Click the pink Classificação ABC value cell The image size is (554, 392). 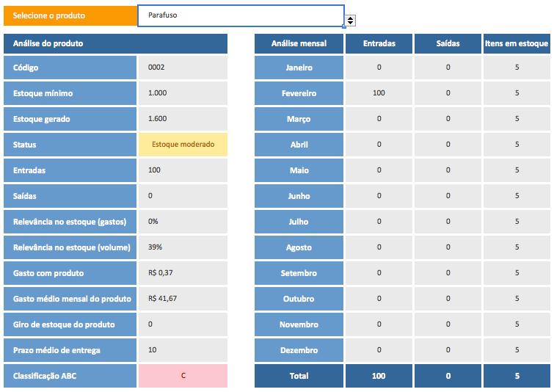click(183, 376)
